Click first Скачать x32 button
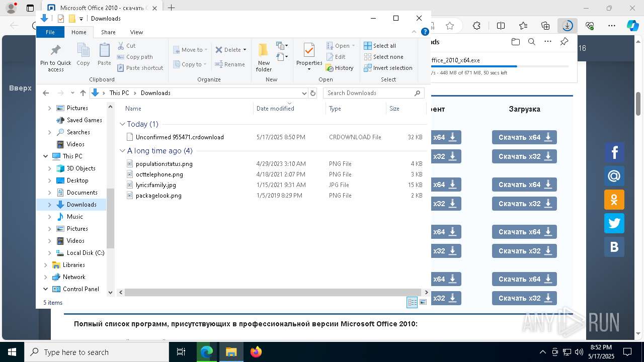The height and width of the screenshot is (362, 644). pyautogui.click(x=524, y=156)
